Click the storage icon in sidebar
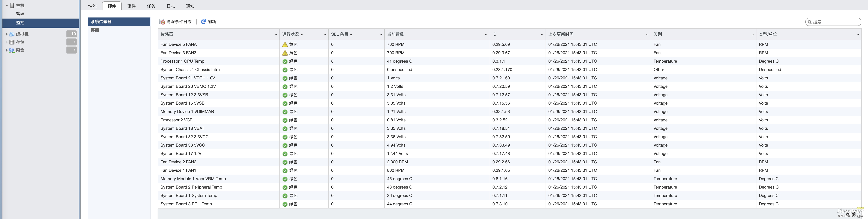This screenshot has height=219, width=868. [12, 43]
